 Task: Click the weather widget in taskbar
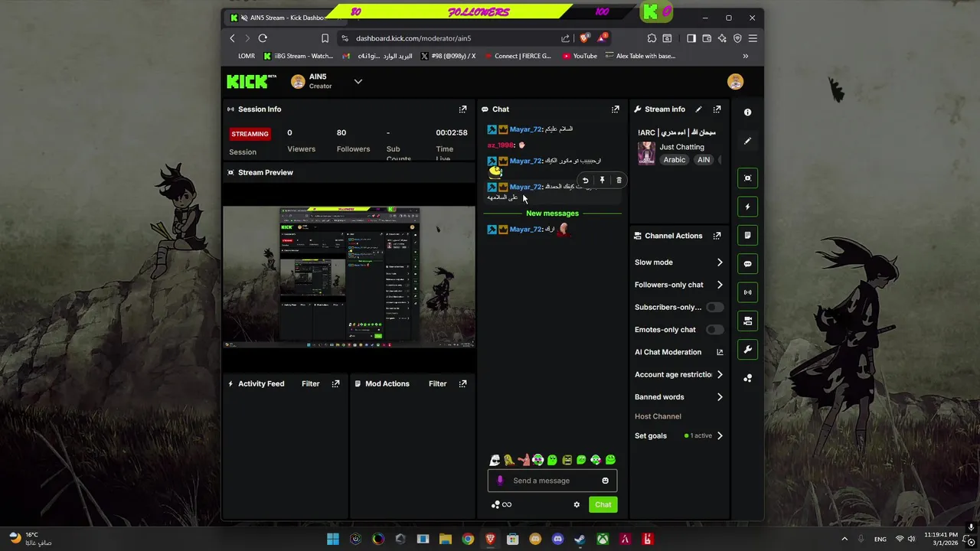(x=31, y=539)
